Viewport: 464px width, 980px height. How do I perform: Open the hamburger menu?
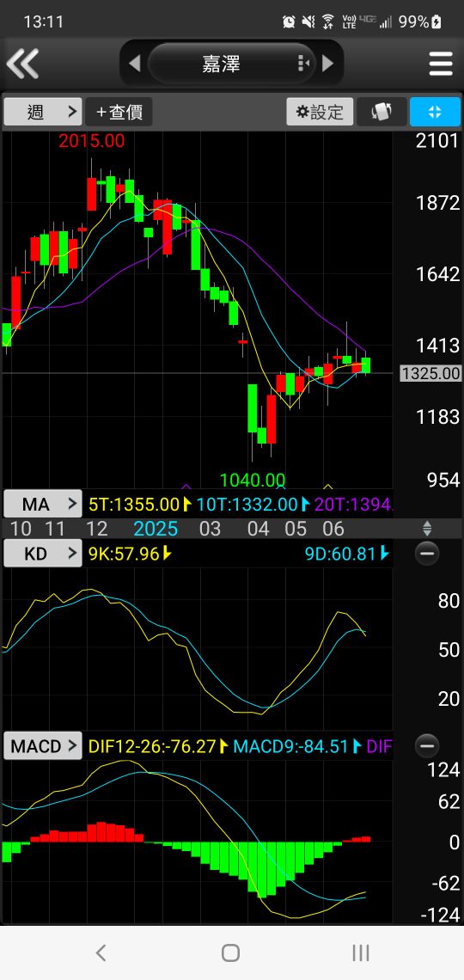[x=440, y=64]
